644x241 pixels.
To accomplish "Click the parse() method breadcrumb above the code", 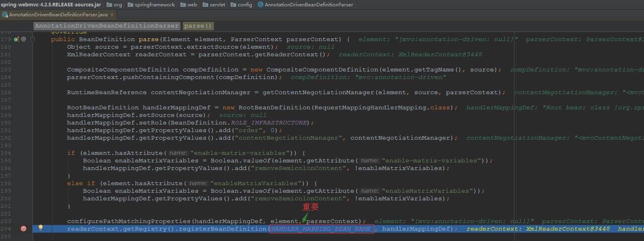I will 198,26.
